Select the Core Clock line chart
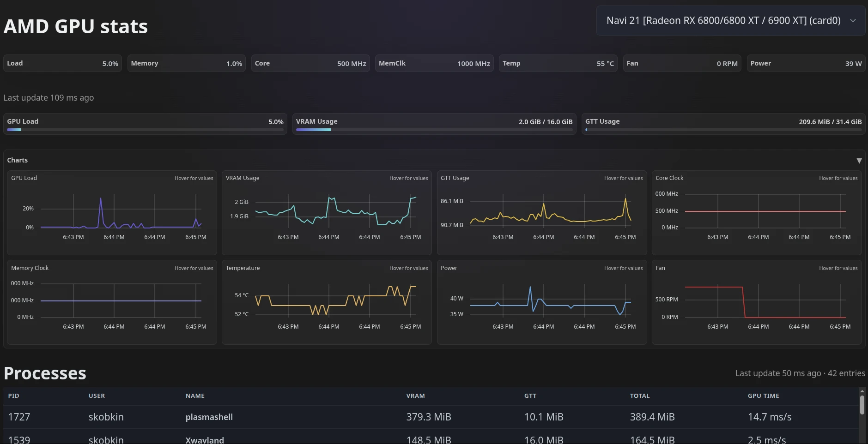The image size is (868, 444). point(757,213)
